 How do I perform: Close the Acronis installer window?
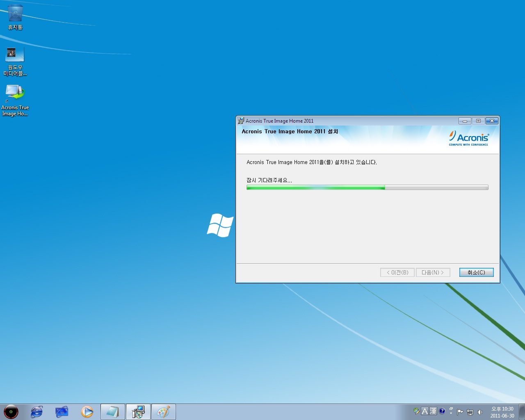point(492,121)
